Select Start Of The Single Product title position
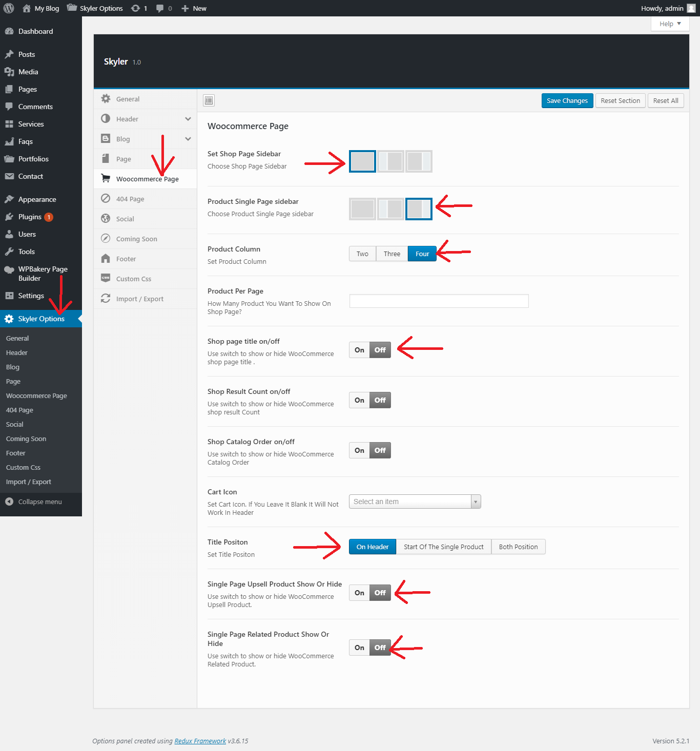This screenshot has height=751, width=700. pyautogui.click(x=444, y=547)
